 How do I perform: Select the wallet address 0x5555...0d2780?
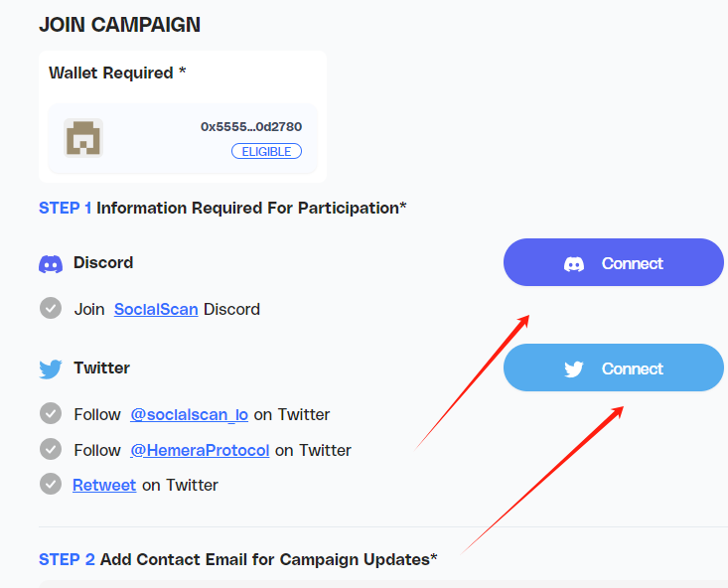[251, 127]
